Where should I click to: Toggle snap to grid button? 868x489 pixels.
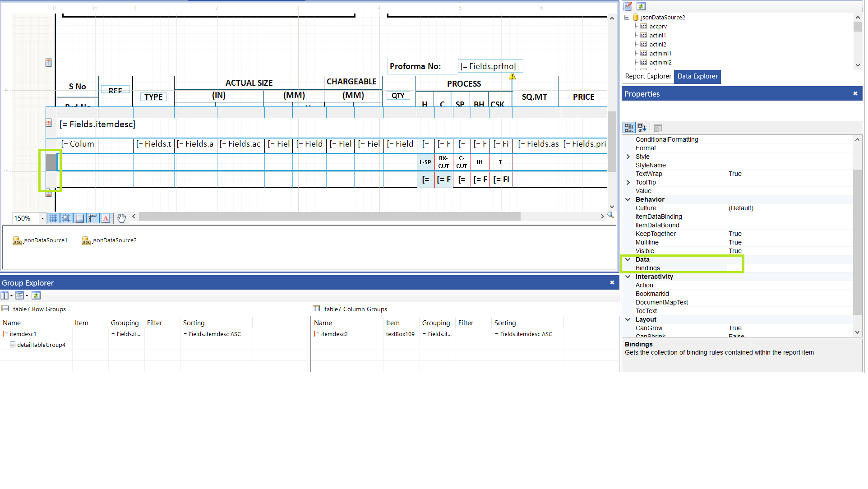click(x=66, y=218)
